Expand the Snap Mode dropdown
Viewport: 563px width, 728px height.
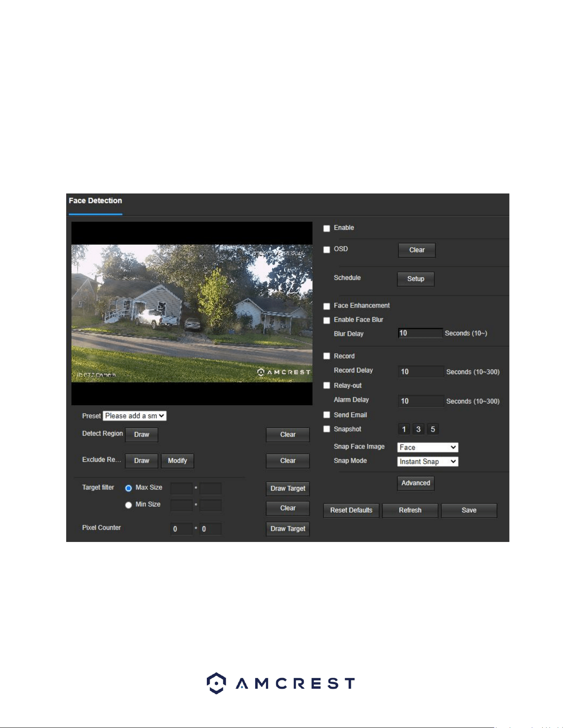428,461
